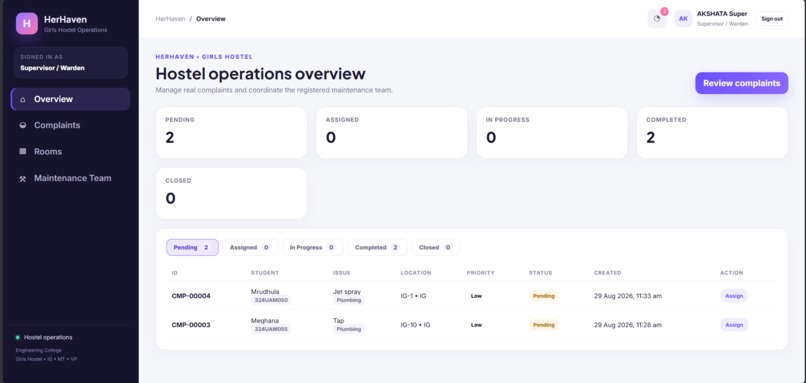Open the notifications bell with badge
This screenshot has height=383, width=806.
[x=657, y=19]
